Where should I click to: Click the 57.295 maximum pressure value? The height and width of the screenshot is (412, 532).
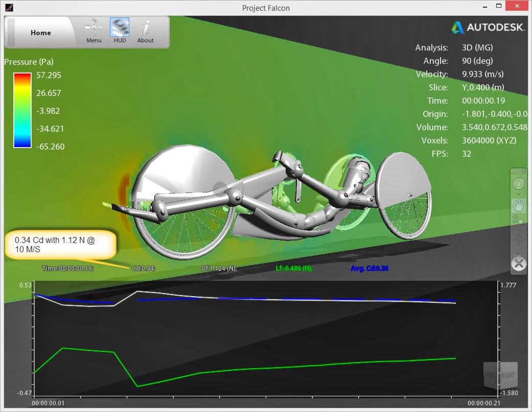[x=49, y=75]
